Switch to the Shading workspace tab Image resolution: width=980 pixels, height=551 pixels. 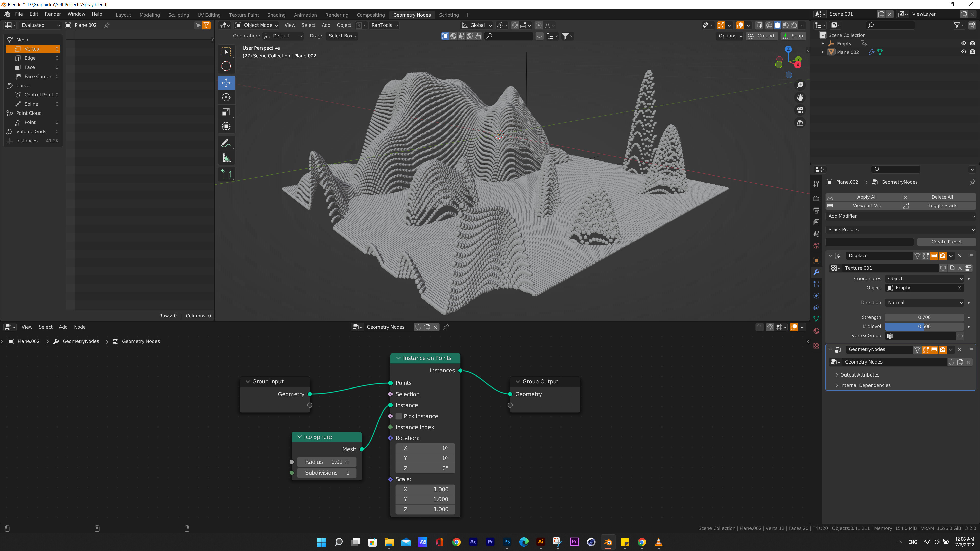point(276,15)
